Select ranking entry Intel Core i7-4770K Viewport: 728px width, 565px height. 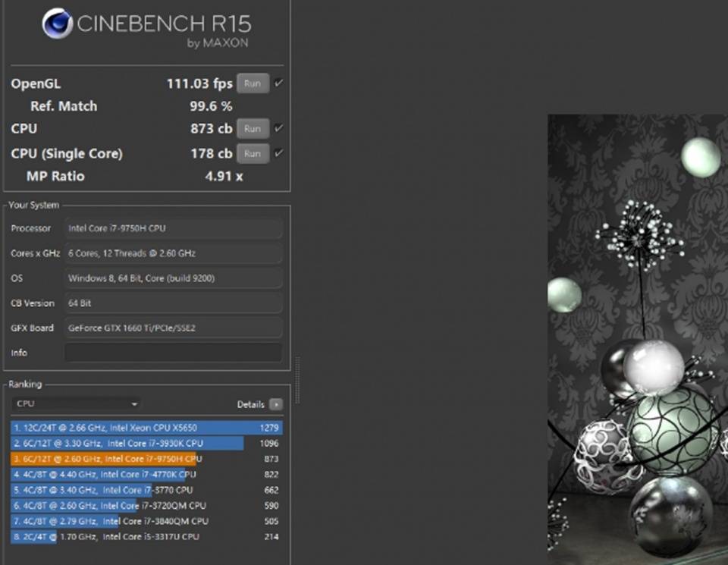[x=146, y=475]
